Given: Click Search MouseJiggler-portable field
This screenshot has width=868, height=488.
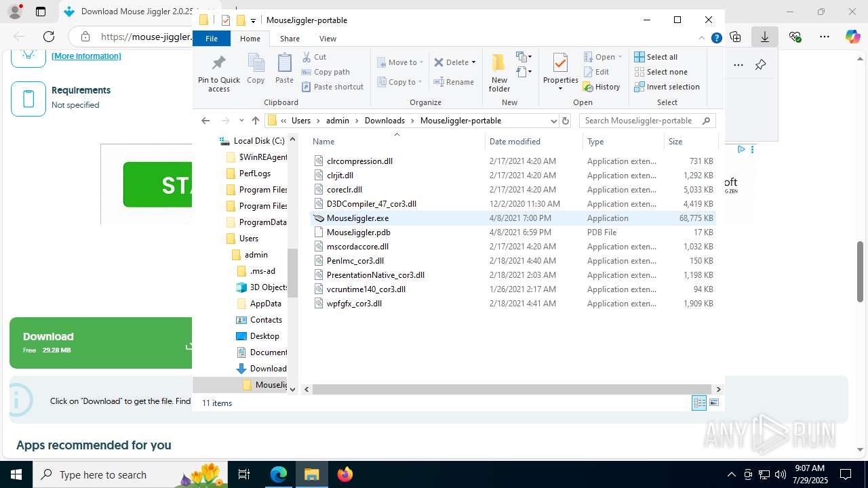Looking at the screenshot, I should pos(648,121).
